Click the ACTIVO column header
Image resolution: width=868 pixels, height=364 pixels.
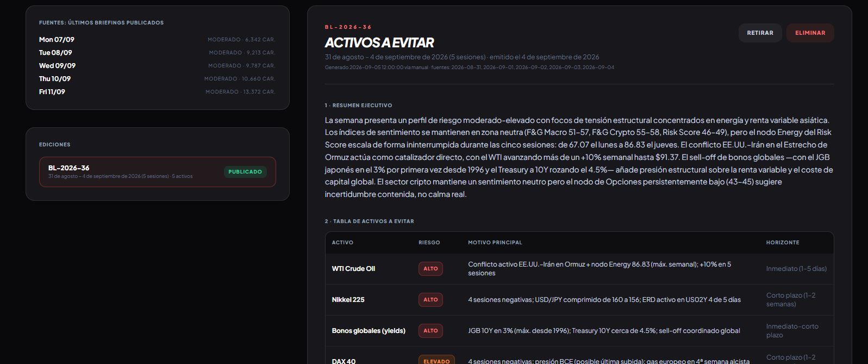pyautogui.click(x=342, y=243)
